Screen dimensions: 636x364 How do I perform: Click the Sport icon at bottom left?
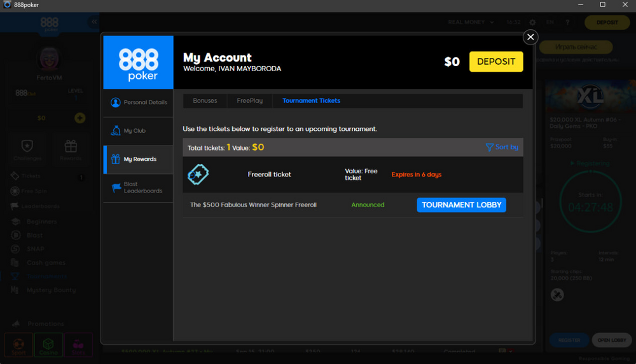18,345
